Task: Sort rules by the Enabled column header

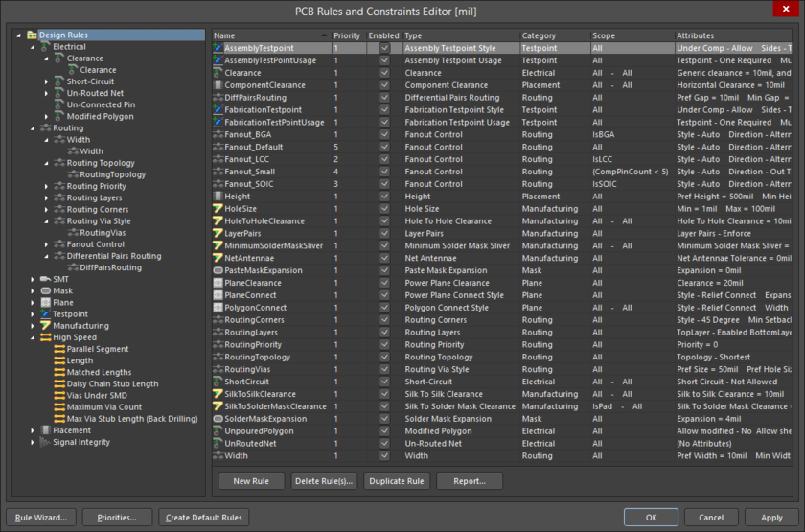Action: (383, 35)
